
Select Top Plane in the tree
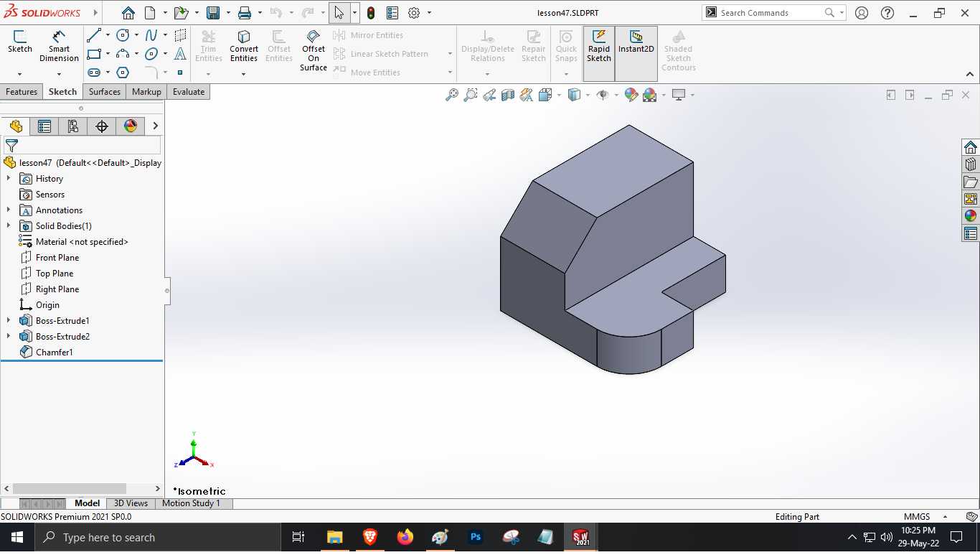pos(55,274)
